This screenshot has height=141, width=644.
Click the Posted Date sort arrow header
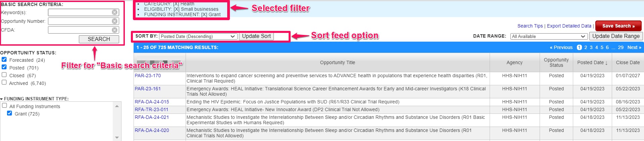point(592,63)
